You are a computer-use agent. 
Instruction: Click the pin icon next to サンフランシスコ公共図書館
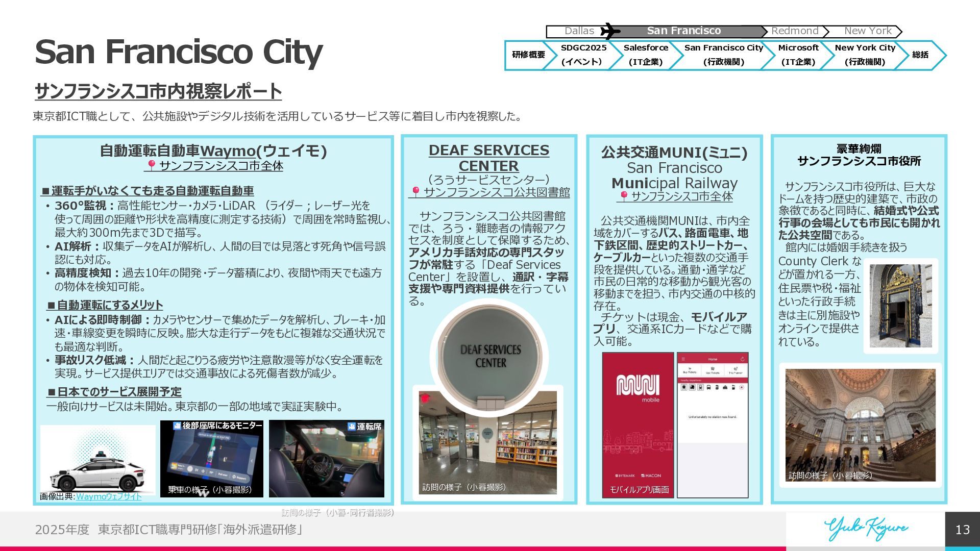(415, 192)
